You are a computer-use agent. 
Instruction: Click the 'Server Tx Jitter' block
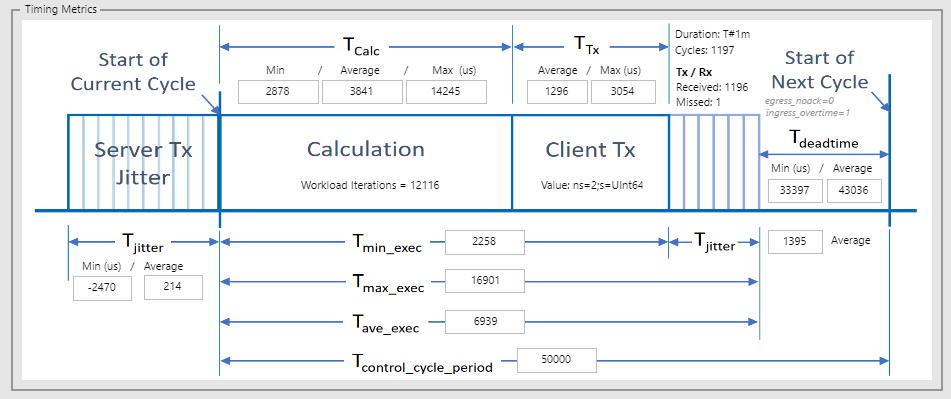[x=143, y=163]
